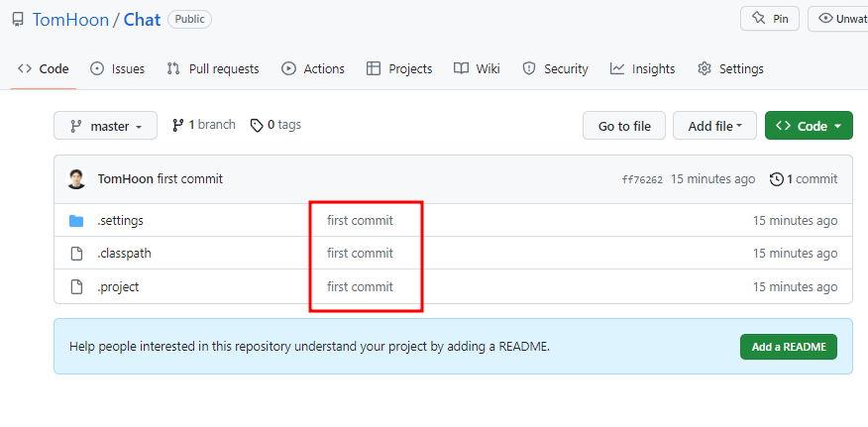Open the TomHoon owner profile link

70,20
